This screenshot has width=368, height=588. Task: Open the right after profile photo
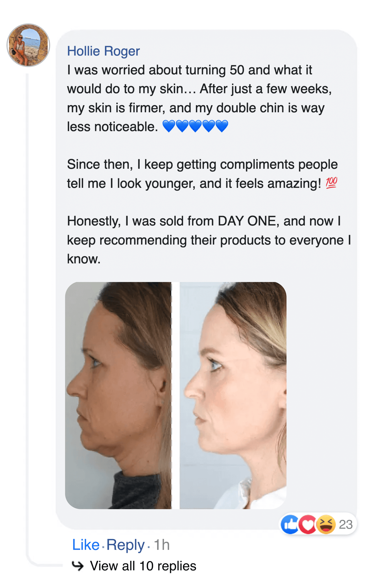(x=233, y=395)
